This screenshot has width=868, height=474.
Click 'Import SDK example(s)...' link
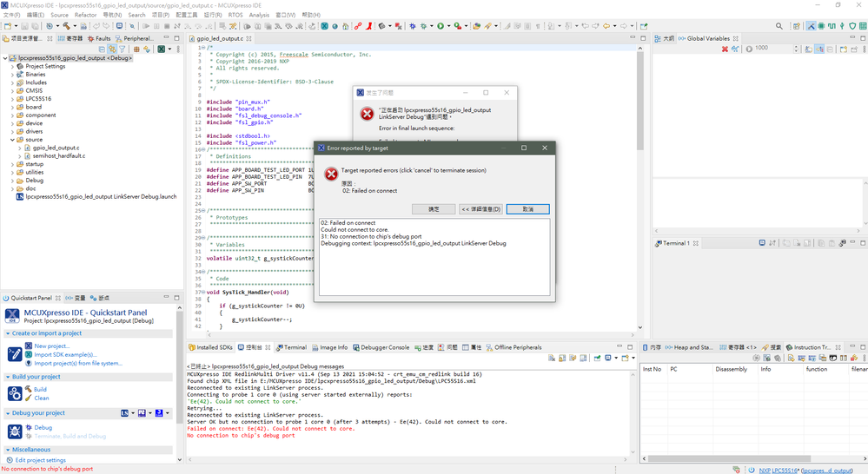coord(65,354)
